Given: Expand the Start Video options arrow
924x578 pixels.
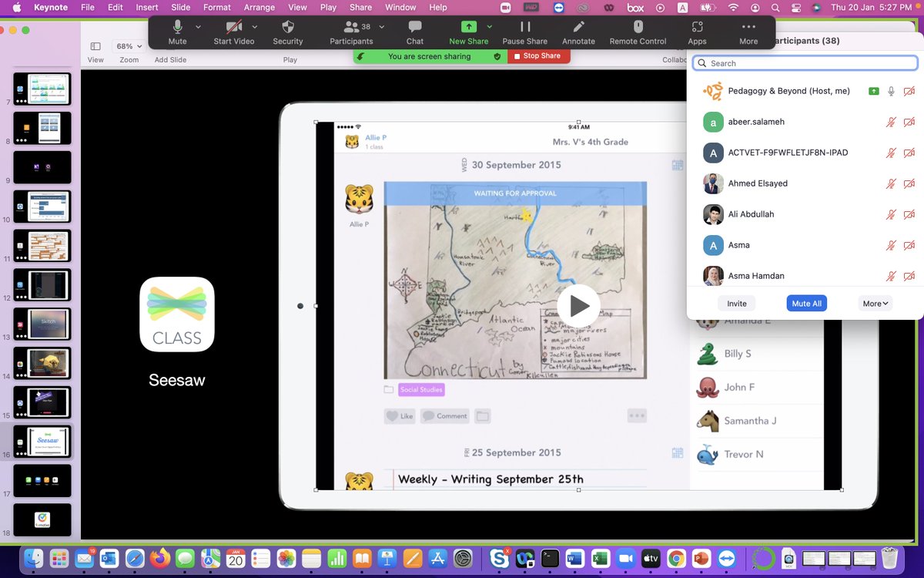Looking at the screenshot, I should [255, 26].
